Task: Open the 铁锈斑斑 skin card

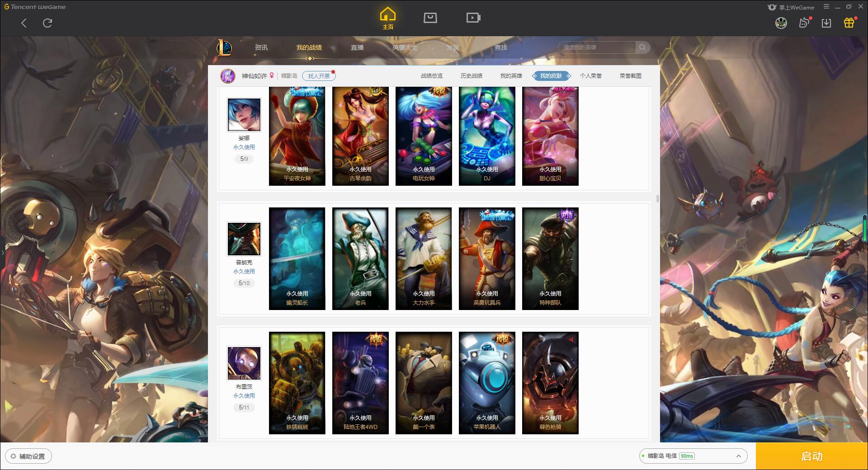Action: tap(297, 383)
